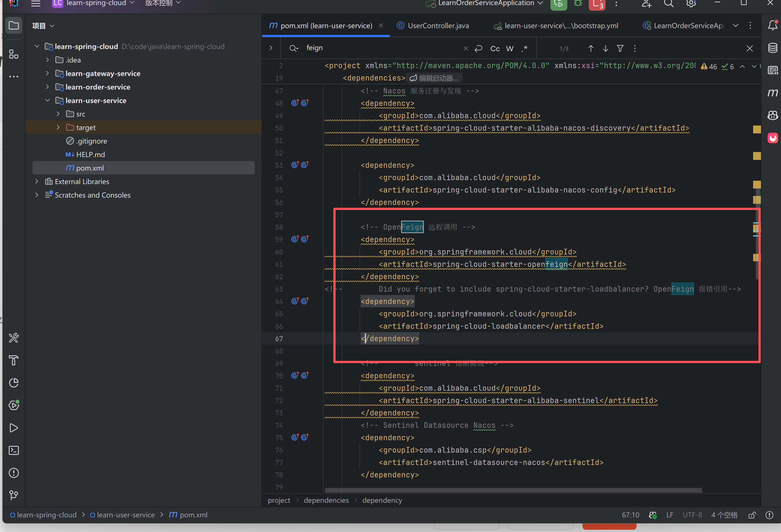Open the learn-spring-cloud project dropdown
The width and height of the screenshot is (781, 532).
[94, 3]
